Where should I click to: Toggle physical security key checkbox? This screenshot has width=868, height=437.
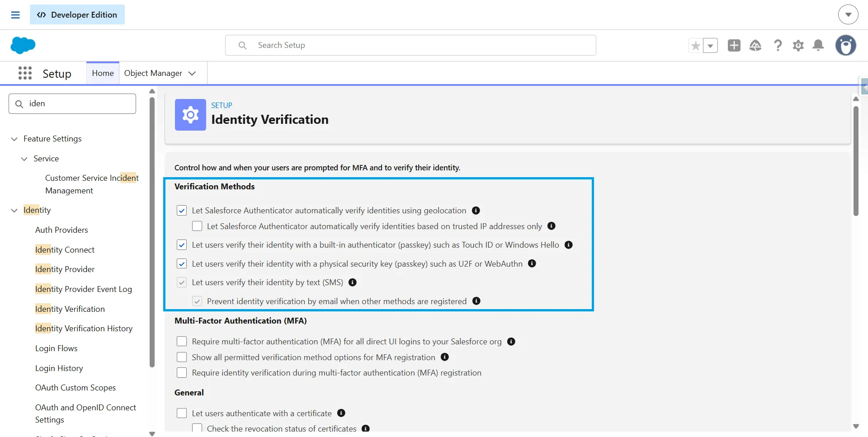[x=182, y=263]
